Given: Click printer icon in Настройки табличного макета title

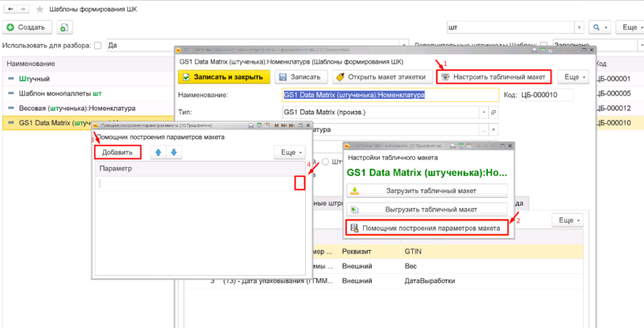Looking at the screenshot, I should click(453, 146).
